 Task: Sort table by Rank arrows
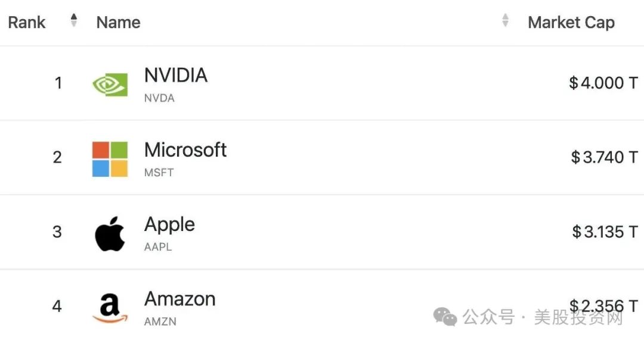pos(74,20)
